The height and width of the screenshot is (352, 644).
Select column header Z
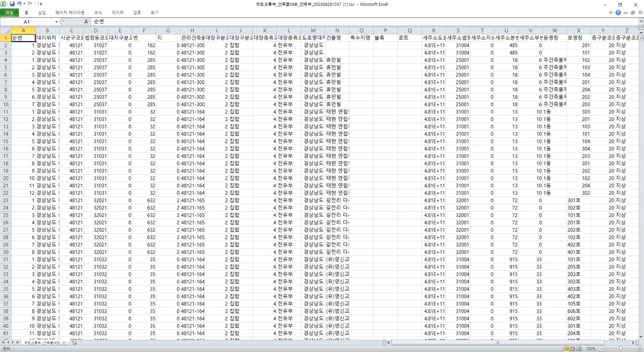point(627,31)
